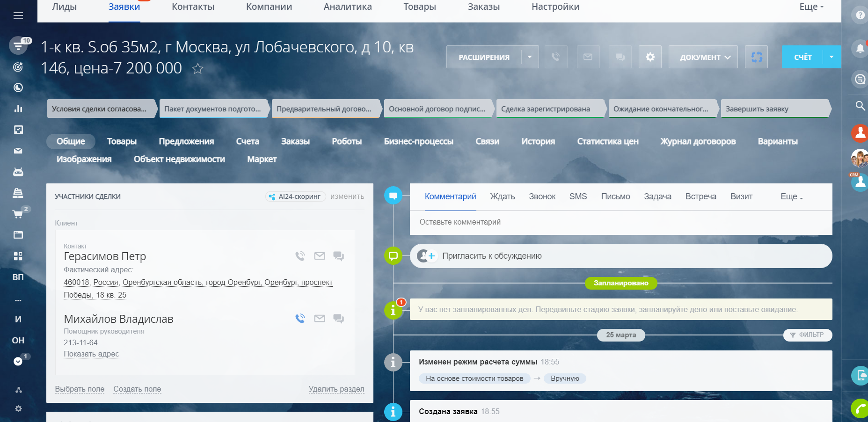
Task: Click AI24-скоринг button
Action: coord(295,196)
